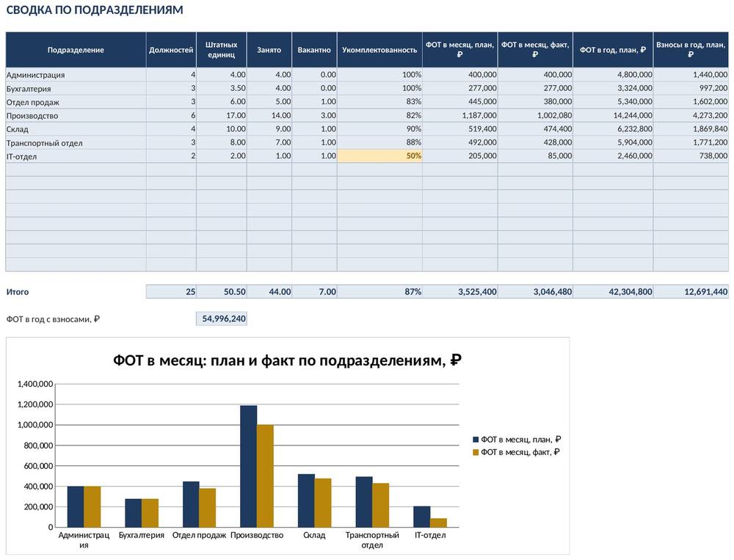Click 'ФОТ в год, план, ₽' header

613,50
